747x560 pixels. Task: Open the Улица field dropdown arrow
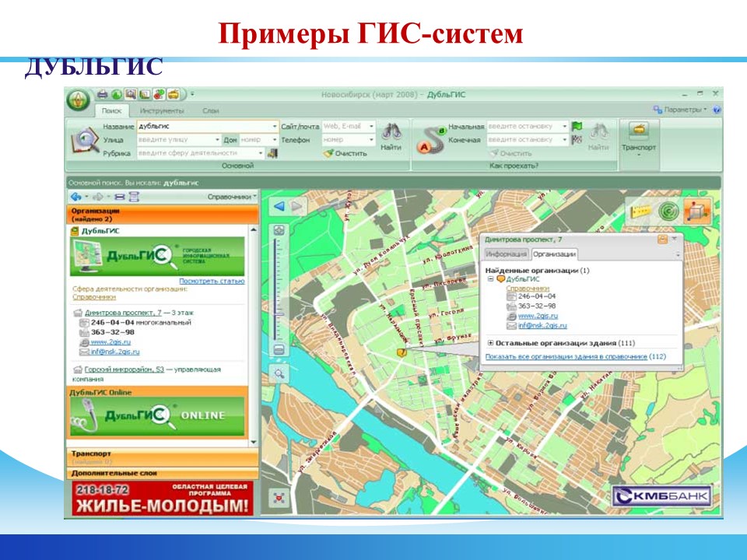point(217,140)
